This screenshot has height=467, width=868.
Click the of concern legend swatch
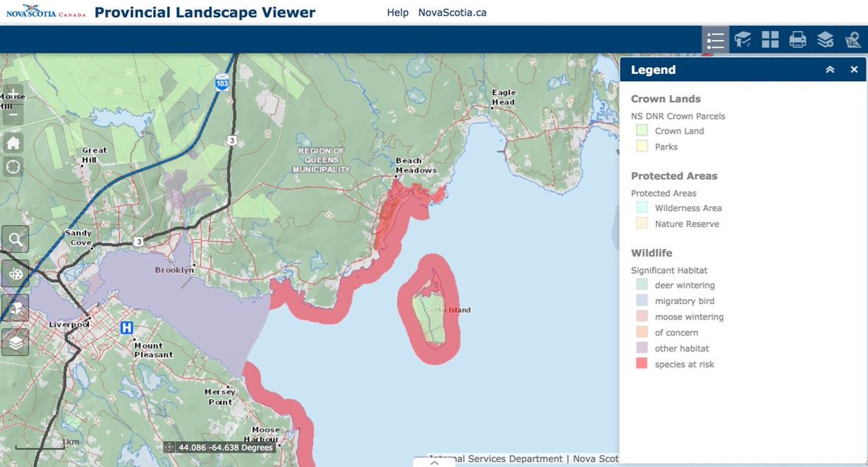(x=642, y=333)
